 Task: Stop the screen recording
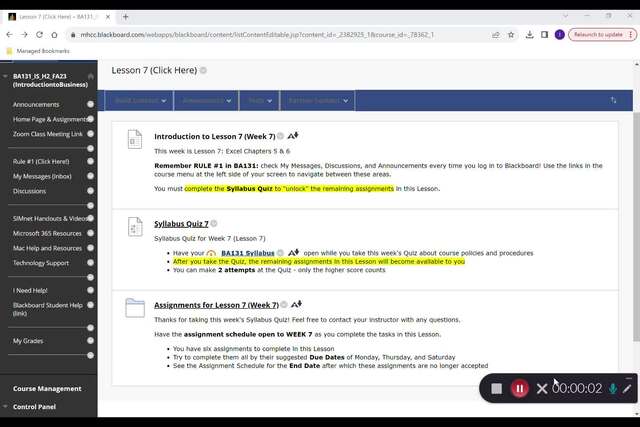point(496,388)
